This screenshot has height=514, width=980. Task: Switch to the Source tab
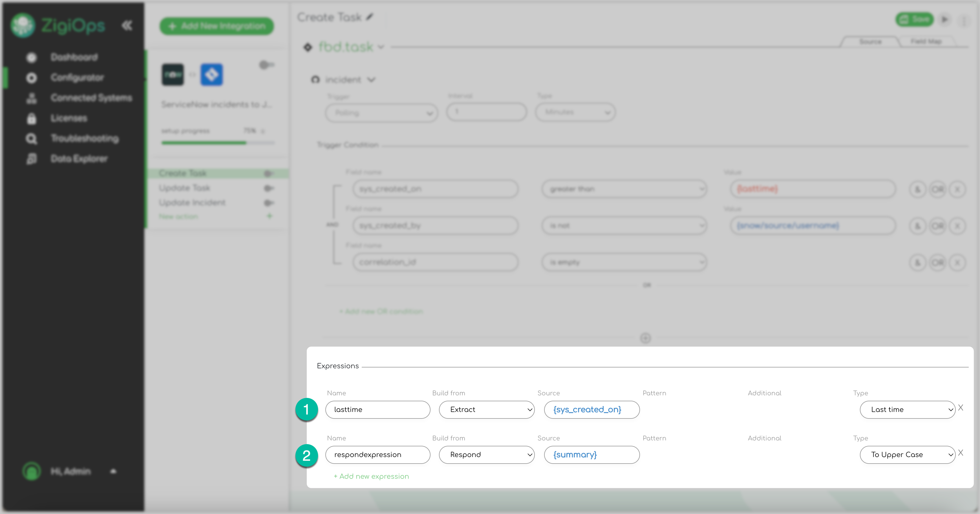870,41
